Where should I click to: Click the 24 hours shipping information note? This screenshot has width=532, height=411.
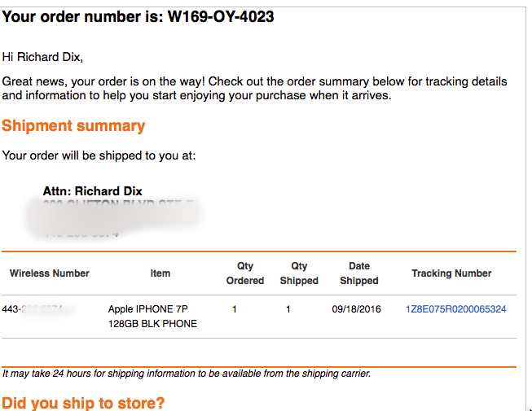[x=187, y=374]
